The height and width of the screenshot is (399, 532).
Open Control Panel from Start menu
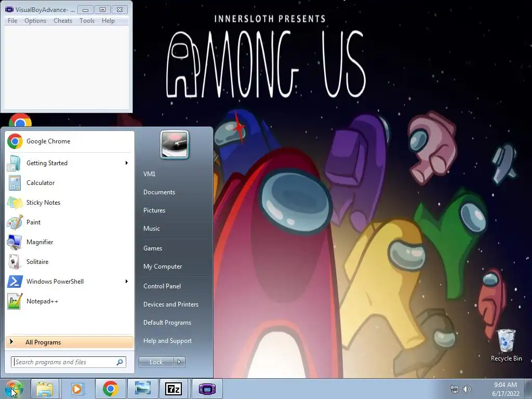[162, 286]
